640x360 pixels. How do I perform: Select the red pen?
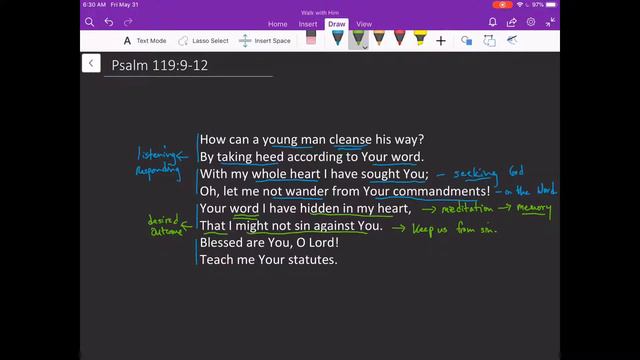[x=400, y=38]
